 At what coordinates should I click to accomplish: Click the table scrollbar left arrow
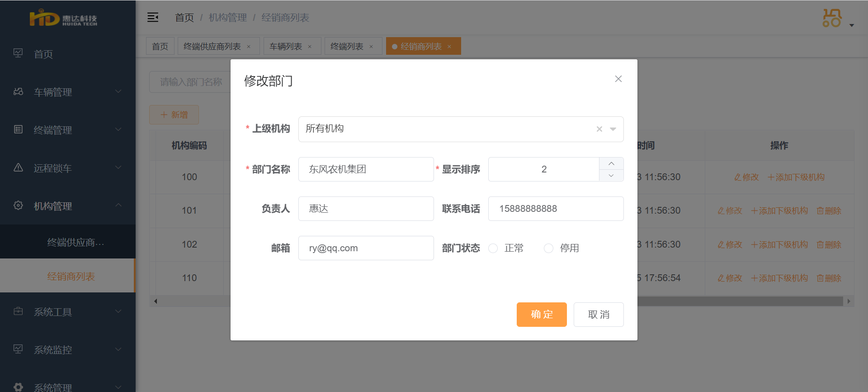click(x=156, y=301)
